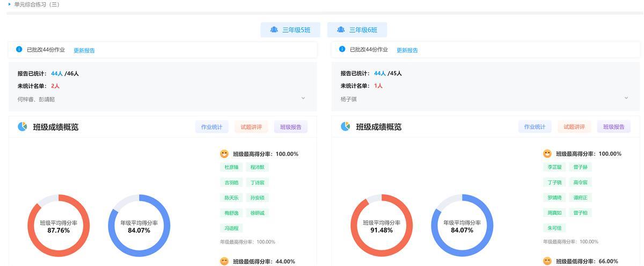Click the info icon in class 5's 已批改44份作业 bar
This screenshot has width=644, height=266.
[x=19, y=49]
